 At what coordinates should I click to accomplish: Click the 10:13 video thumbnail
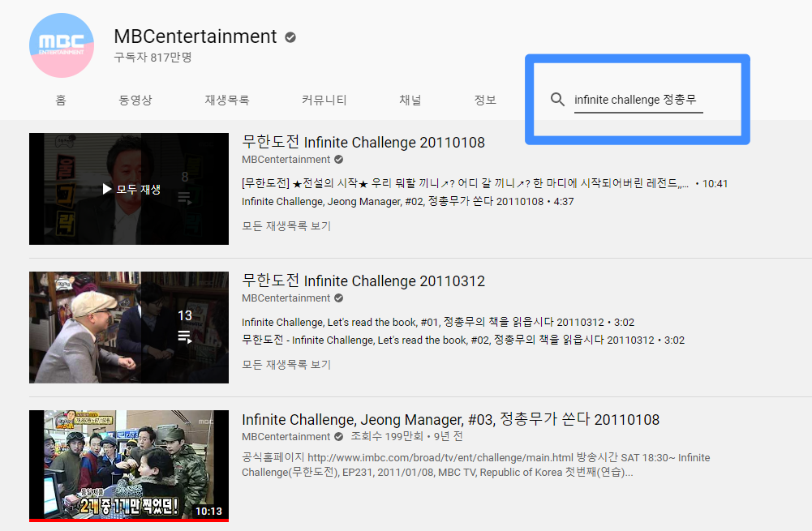[129, 466]
